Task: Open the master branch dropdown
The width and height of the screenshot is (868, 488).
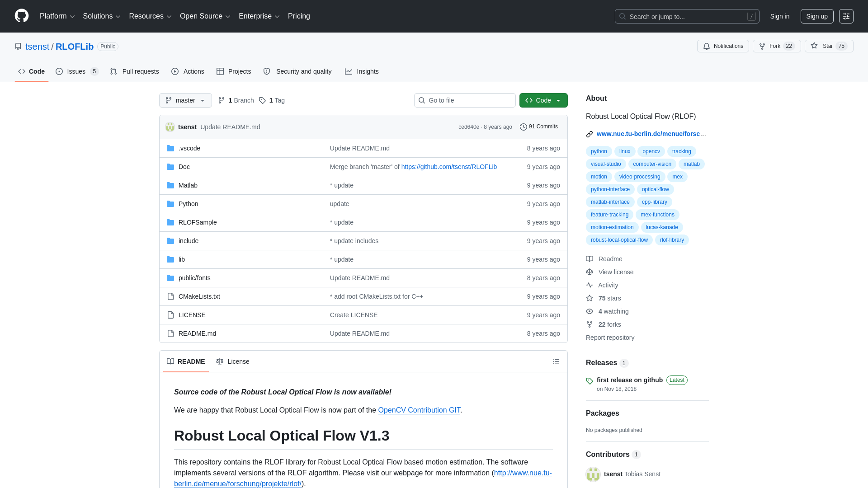Action: pos(185,100)
